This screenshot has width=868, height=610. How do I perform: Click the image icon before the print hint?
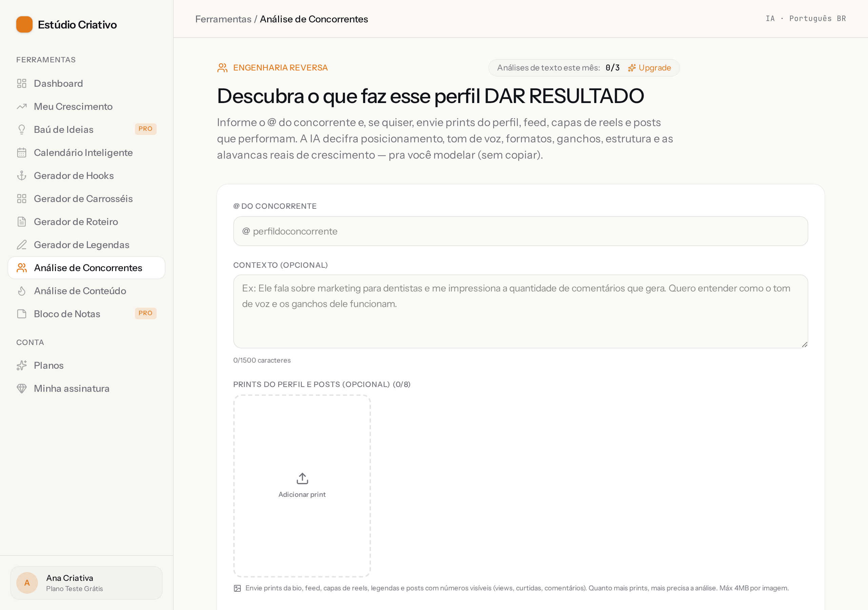[237, 588]
